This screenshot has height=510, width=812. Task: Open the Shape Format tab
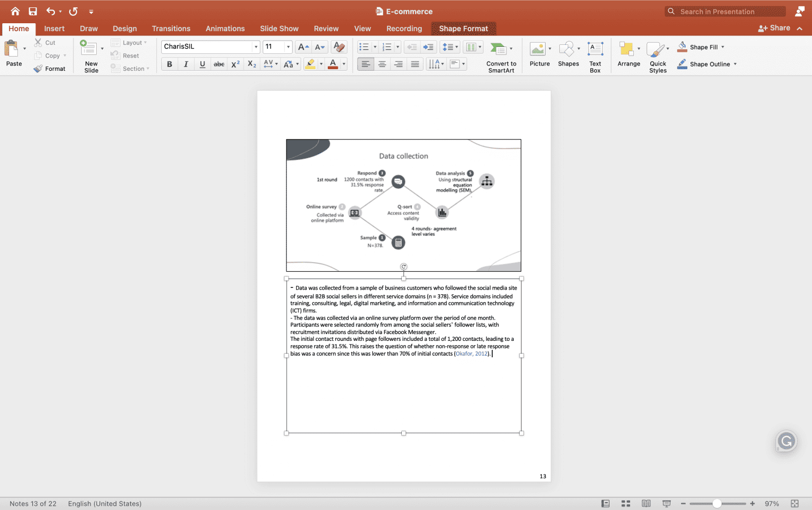pos(464,29)
